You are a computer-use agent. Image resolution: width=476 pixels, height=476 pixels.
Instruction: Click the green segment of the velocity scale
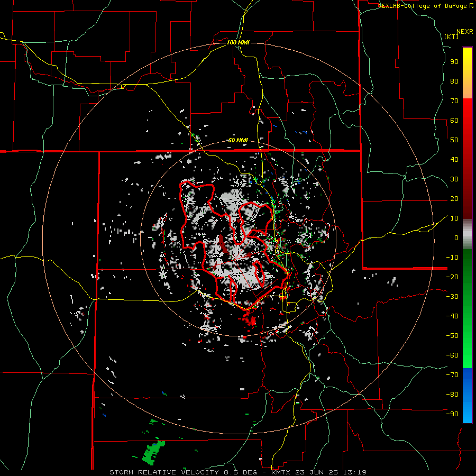(467, 308)
